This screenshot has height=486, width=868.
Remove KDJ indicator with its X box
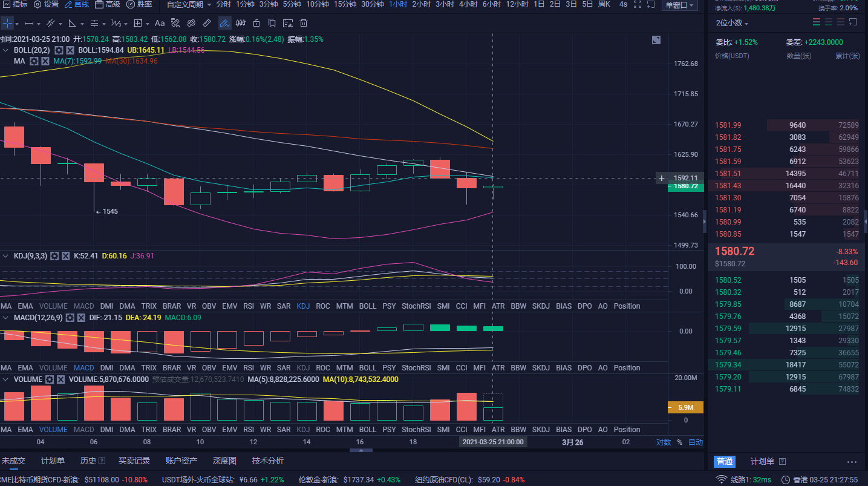point(65,256)
